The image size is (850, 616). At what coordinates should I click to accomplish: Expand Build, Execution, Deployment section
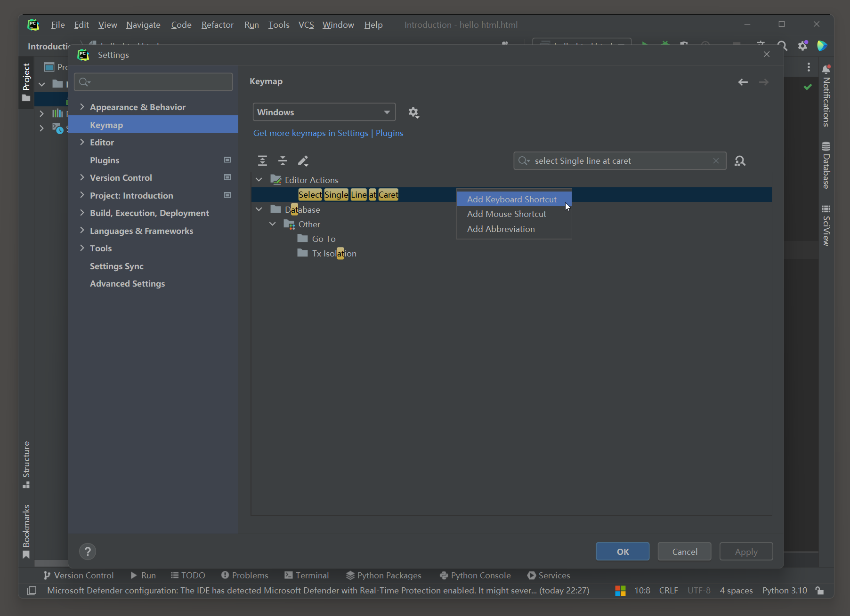click(82, 213)
